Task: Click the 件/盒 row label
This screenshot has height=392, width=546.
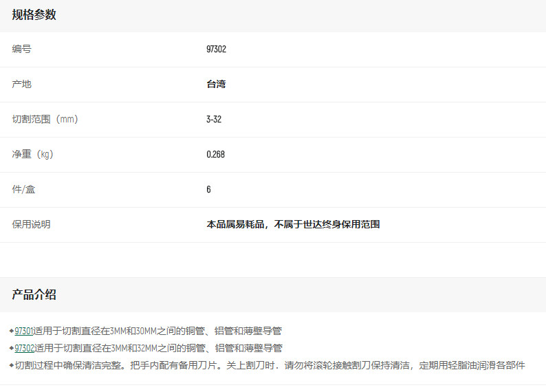Action: pos(23,190)
